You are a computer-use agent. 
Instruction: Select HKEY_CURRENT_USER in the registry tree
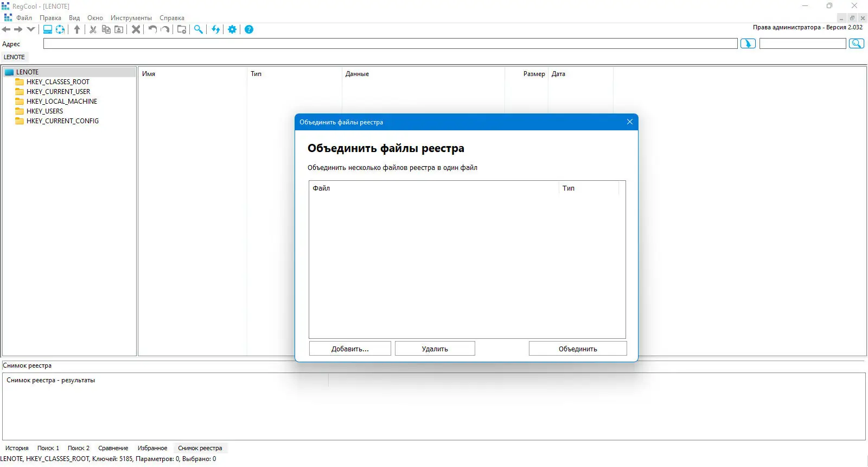coord(58,92)
